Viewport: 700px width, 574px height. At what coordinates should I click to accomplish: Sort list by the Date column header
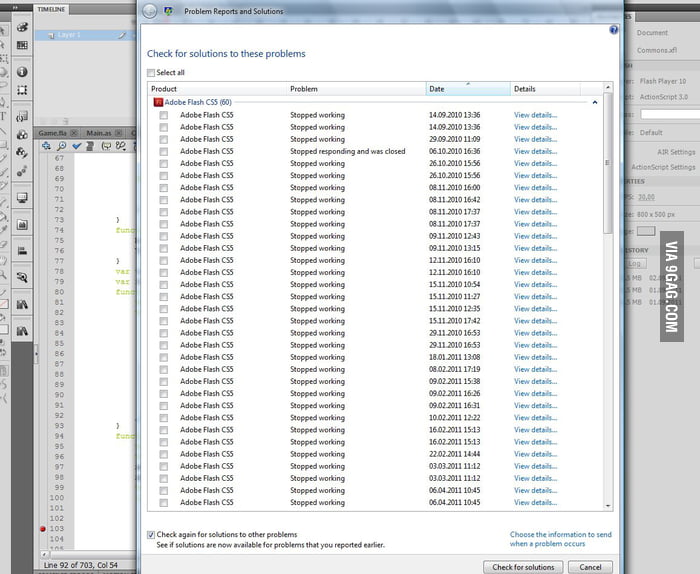[467, 89]
